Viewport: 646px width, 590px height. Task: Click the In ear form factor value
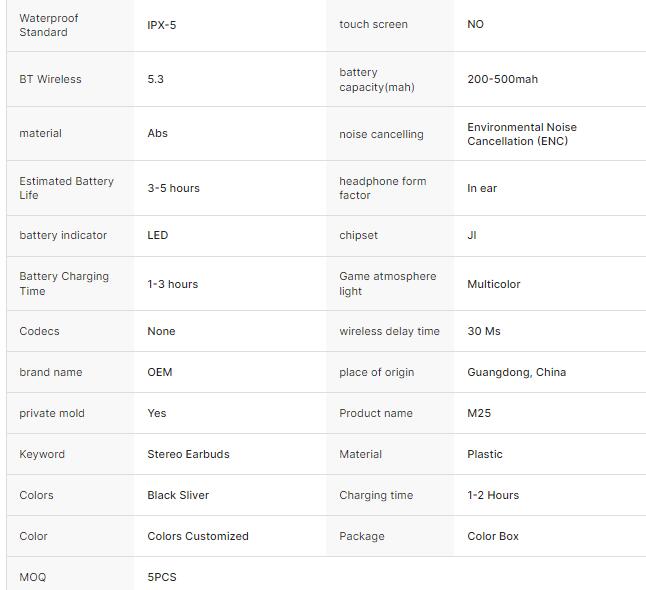(482, 188)
